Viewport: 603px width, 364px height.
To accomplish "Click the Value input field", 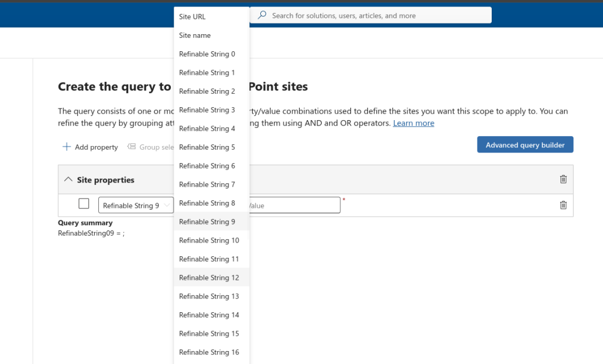I will pyautogui.click(x=294, y=205).
